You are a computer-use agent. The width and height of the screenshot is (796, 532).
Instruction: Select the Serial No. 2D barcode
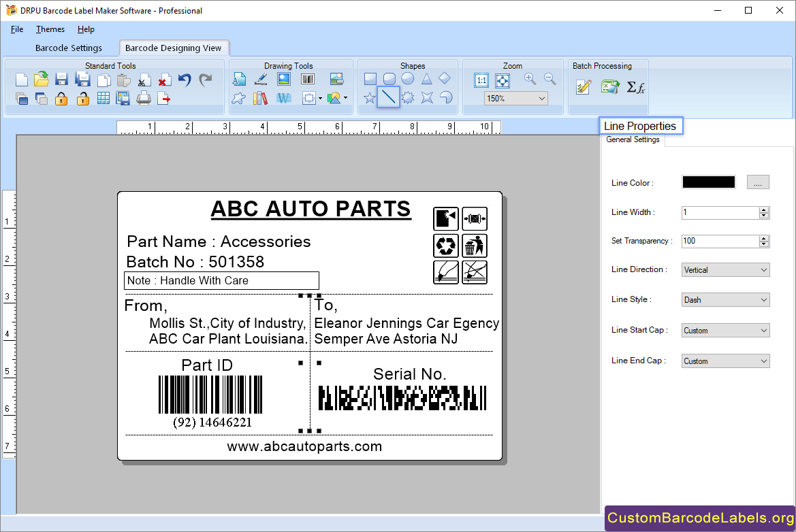pos(402,398)
